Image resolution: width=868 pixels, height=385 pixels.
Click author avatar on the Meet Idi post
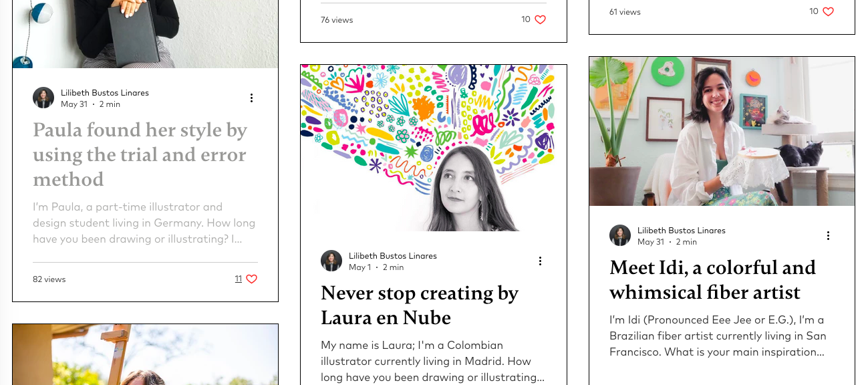click(620, 235)
